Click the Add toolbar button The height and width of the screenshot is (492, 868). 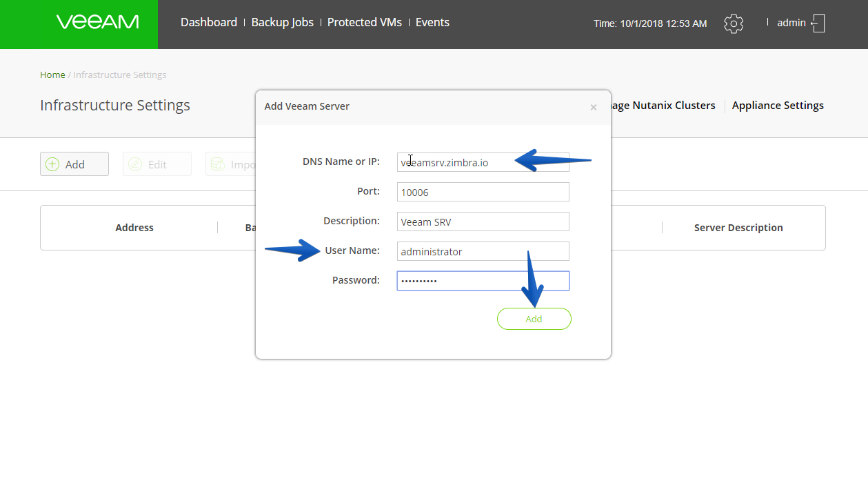[74, 164]
